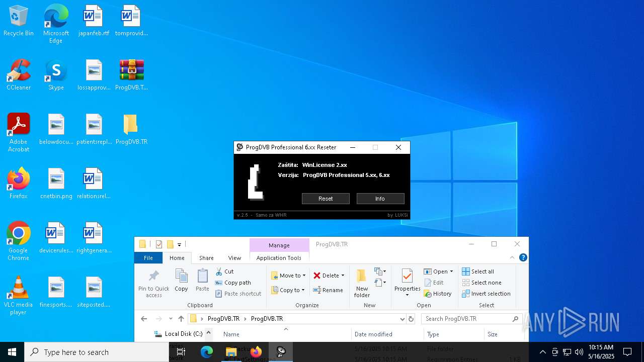This screenshot has height=362, width=644.
Task: Open Properties from the ribbon
Action: [x=408, y=283]
